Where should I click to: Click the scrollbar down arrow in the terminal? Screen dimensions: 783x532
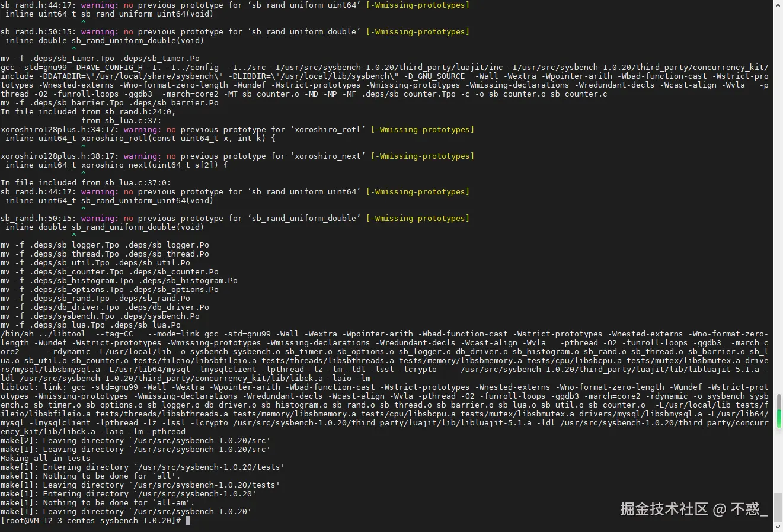coord(778,527)
